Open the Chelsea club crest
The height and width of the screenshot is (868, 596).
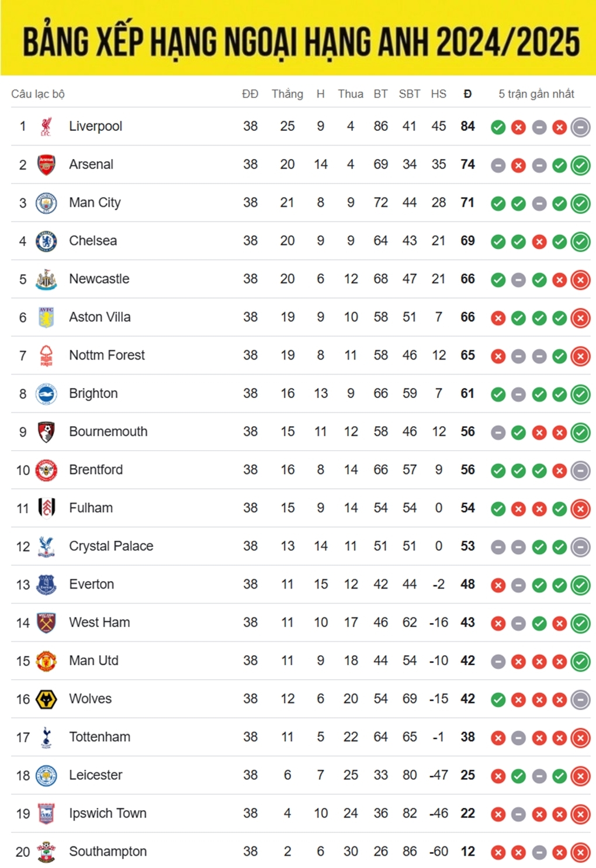click(x=46, y=241)
